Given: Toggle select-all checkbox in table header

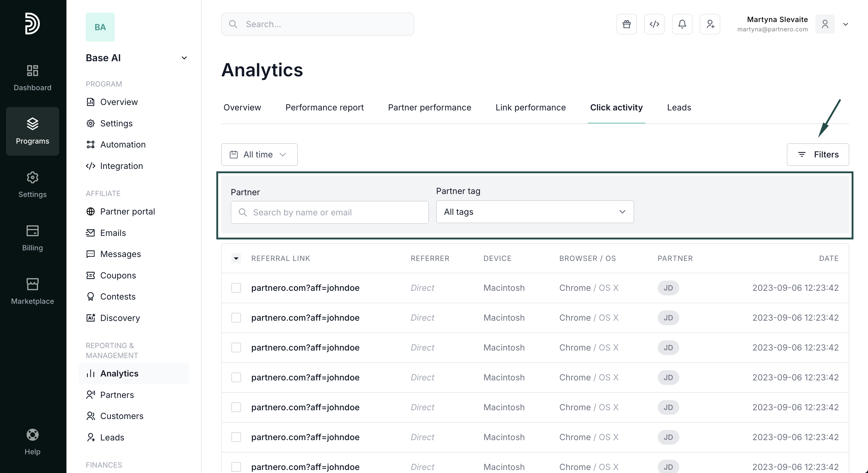Looking at the screenshot, I should tap(236, 258).
